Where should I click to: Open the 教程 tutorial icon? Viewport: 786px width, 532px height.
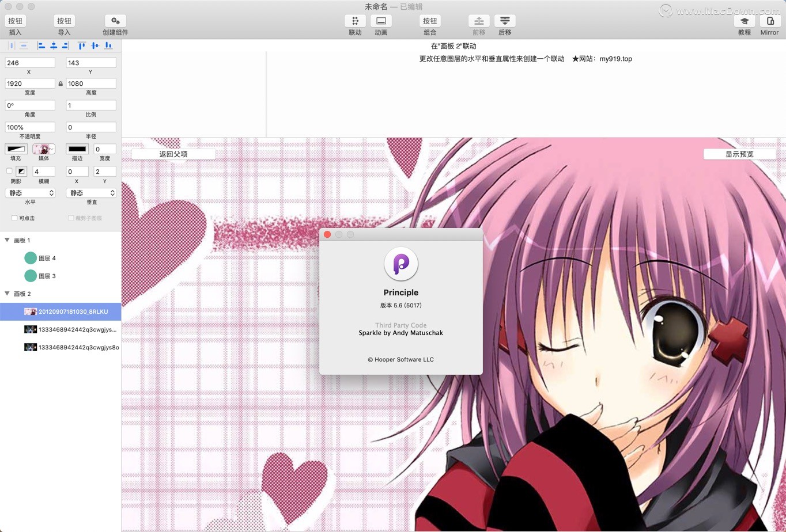(x=745, y=21)
